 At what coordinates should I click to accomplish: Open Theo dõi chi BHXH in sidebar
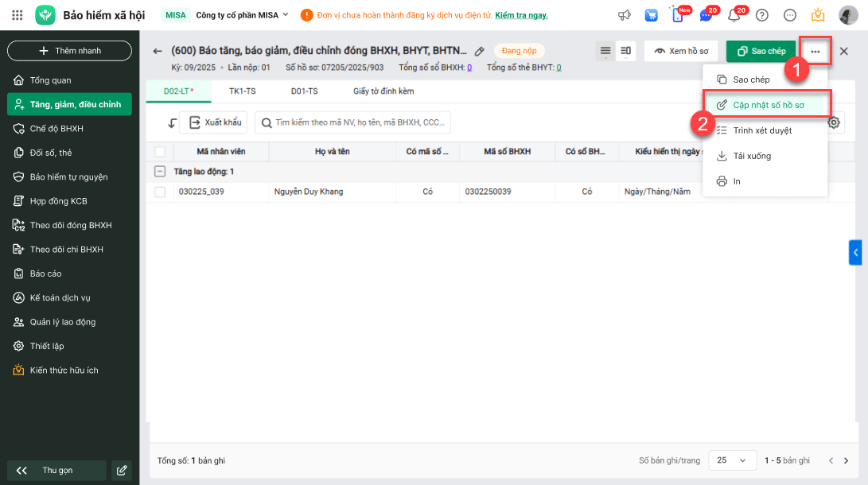69,250
